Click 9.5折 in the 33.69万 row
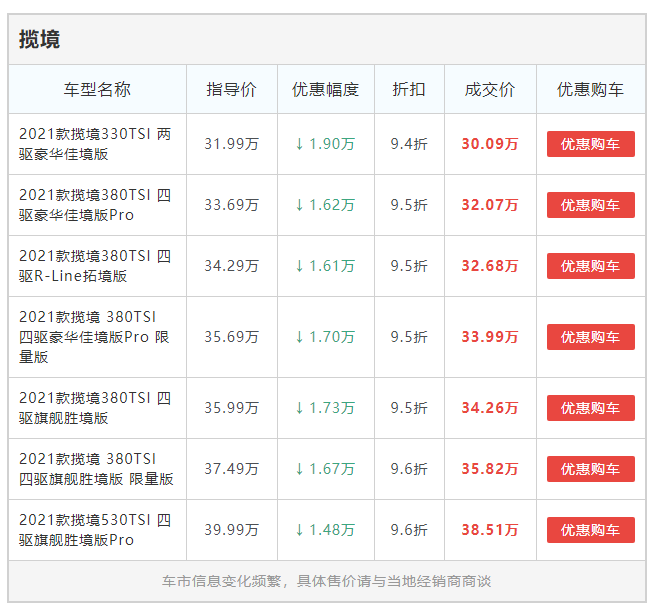 (x=409, y=205)
